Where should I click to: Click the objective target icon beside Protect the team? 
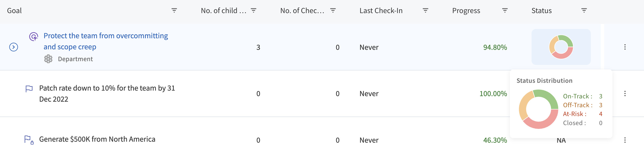(34, 37)
